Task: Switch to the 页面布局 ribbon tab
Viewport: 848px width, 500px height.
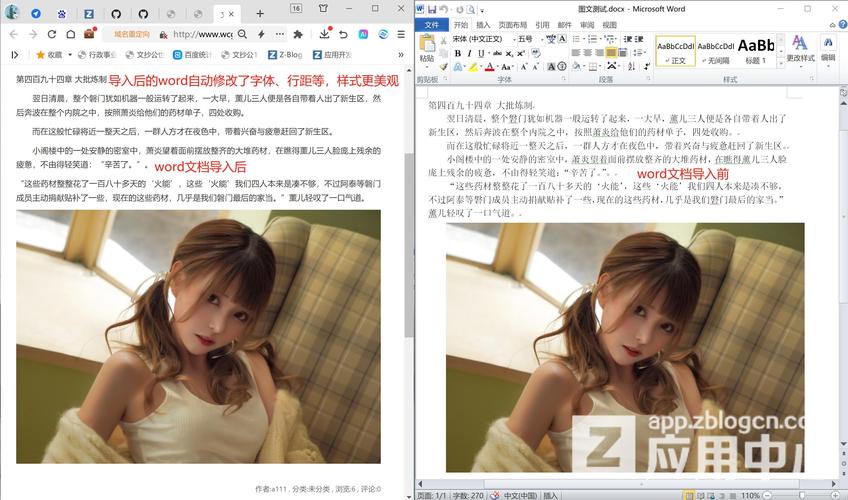Action: [512, 25]
